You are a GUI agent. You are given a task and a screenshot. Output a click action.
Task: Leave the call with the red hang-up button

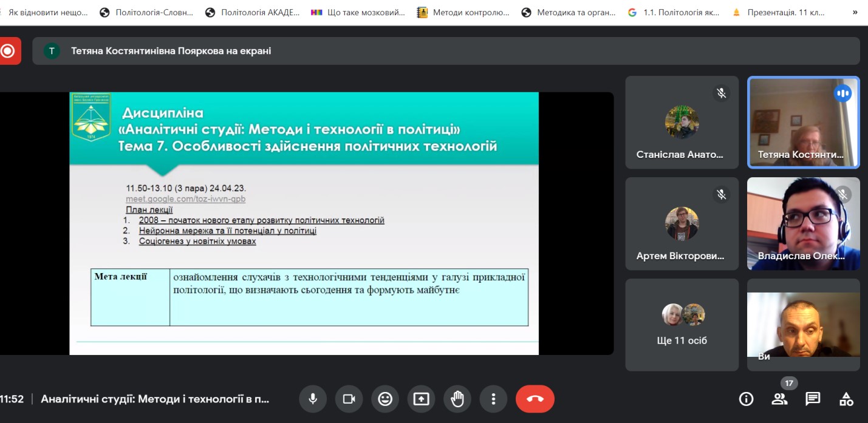[x=535, y=399]
